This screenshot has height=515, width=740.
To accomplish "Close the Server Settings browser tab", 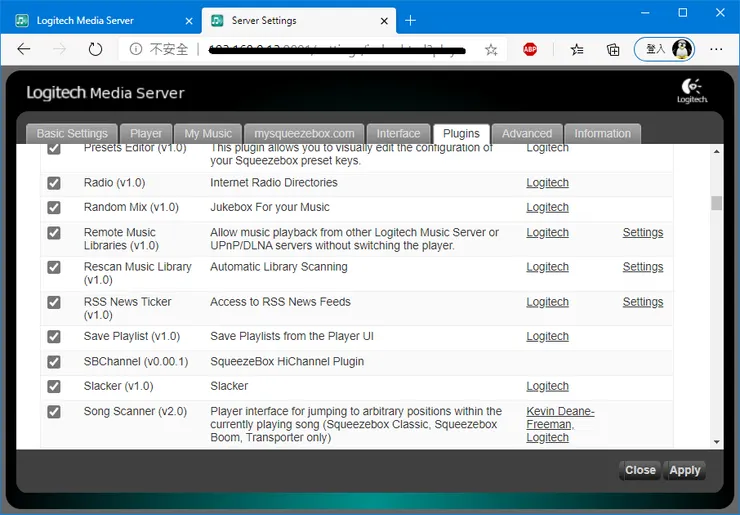I will point(384,21).
